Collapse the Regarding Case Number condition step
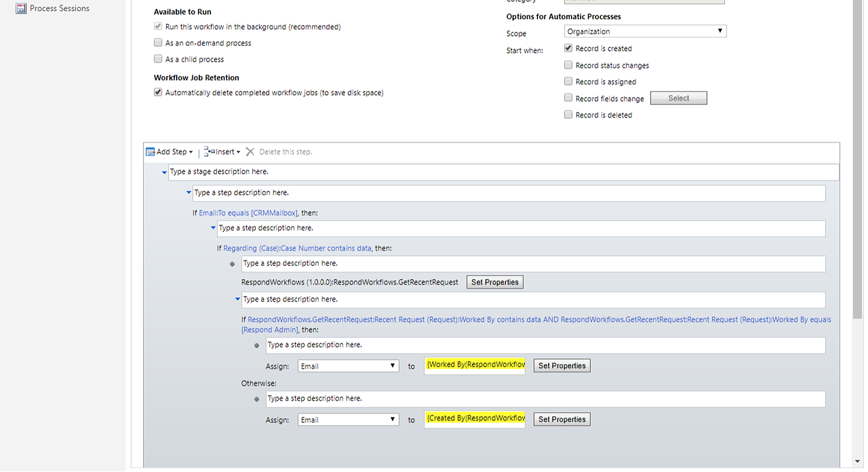The height and width of the screenshot is (472, 868). pyautogui.click(x=213, y=227)
